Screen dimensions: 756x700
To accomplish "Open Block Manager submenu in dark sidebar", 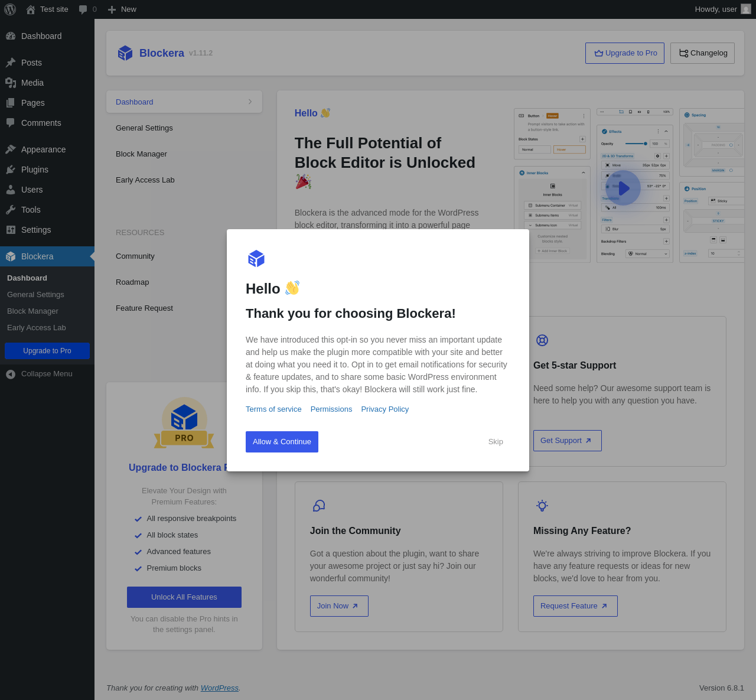I will pyautogui.click(x=32, y=311).
